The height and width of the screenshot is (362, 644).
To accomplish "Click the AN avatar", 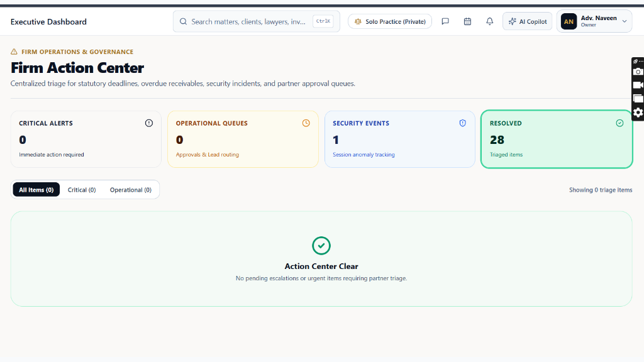I will [569, 21].
